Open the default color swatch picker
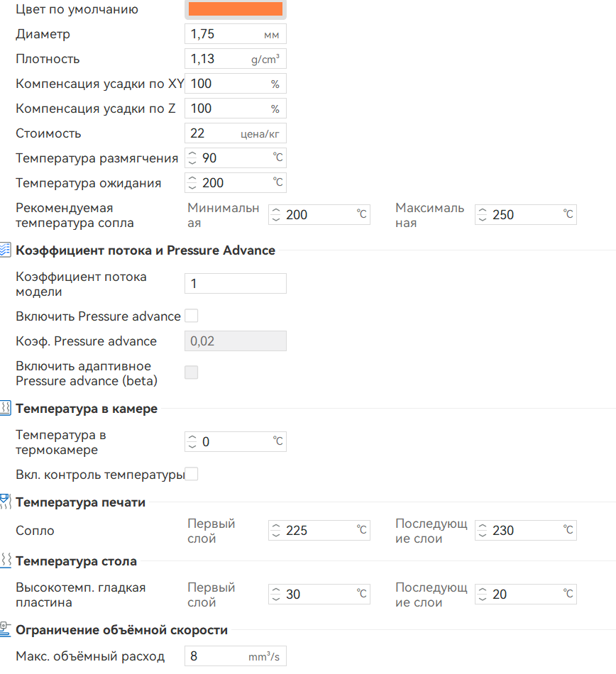The width and height of the screenshot is (616, 674). click(234, 9)
